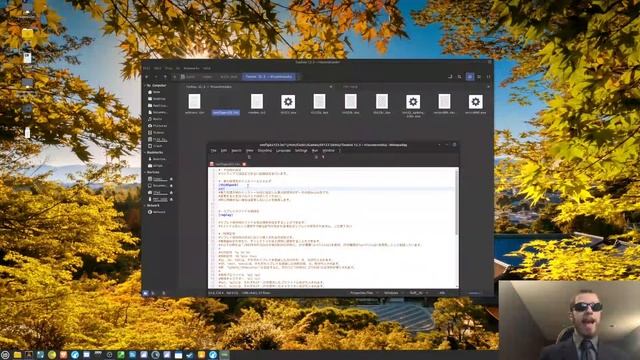Open the editor's Edit menu
The width and height of the screenshot is (640, 360).
(224, 151)
